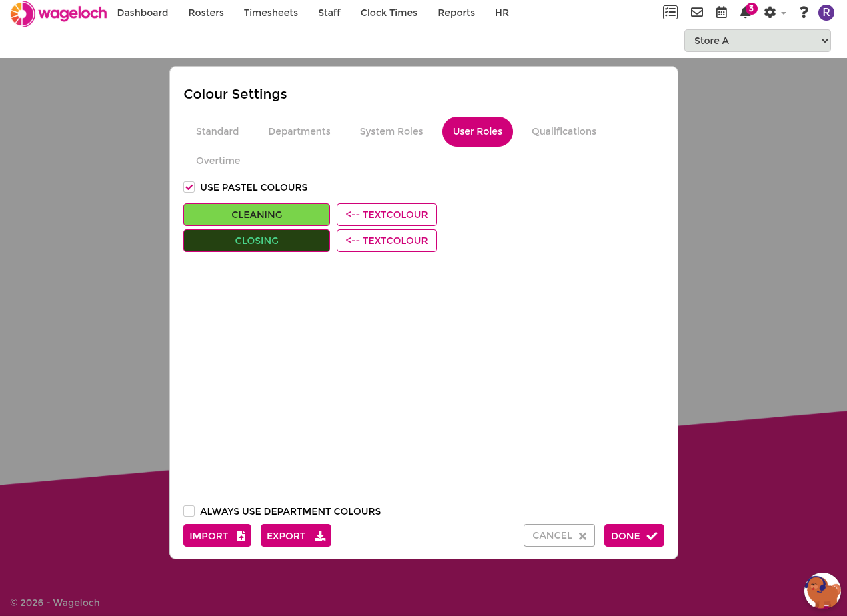Click the Colour Settings heading
847x616 pixels.
pyautogui.click(x=235, y=94)
